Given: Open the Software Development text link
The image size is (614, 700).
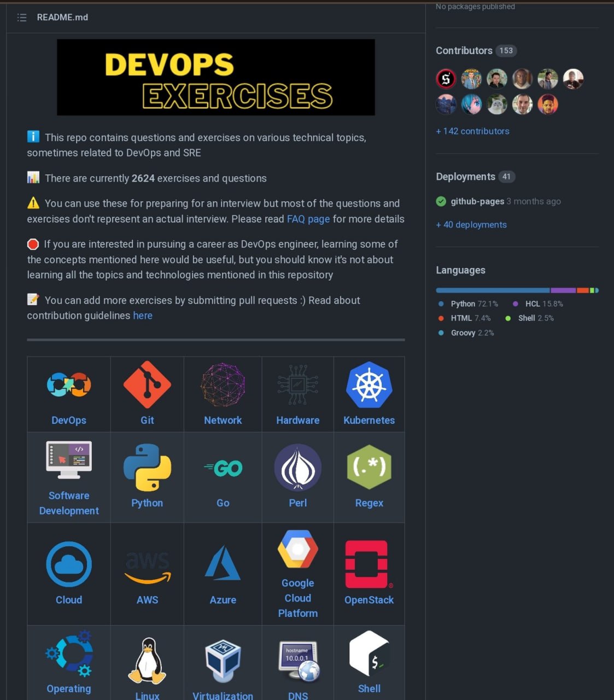Looking at the screenshot, I should (x=69, y=503).
